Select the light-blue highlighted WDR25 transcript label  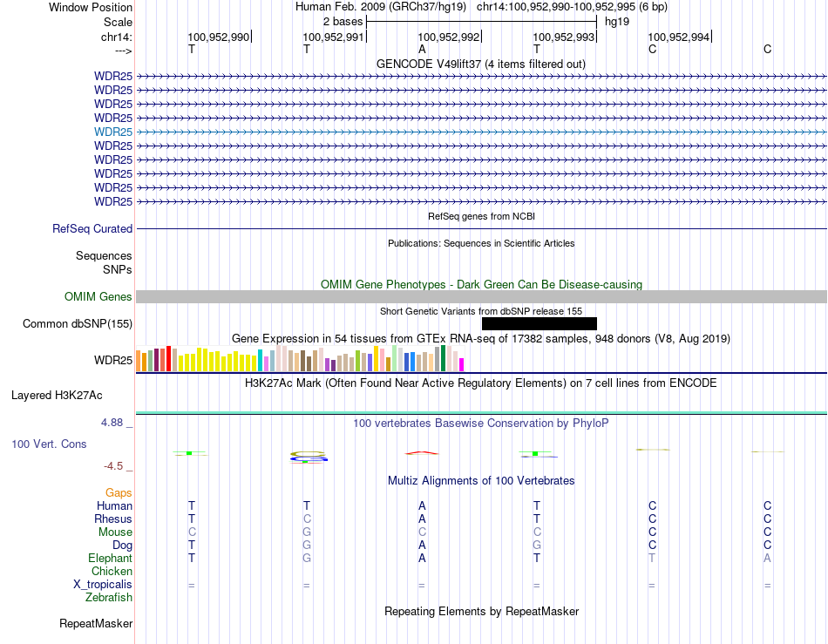[x=113, y=132]
